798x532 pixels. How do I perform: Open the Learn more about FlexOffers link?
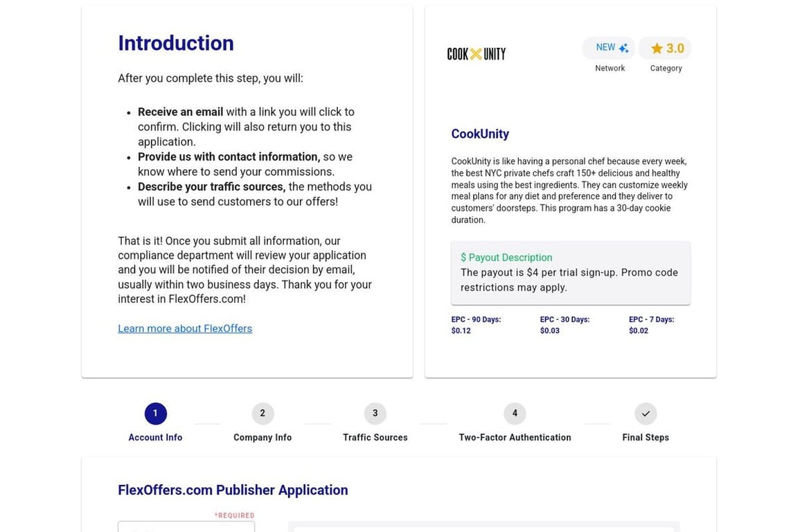[185, 328]
